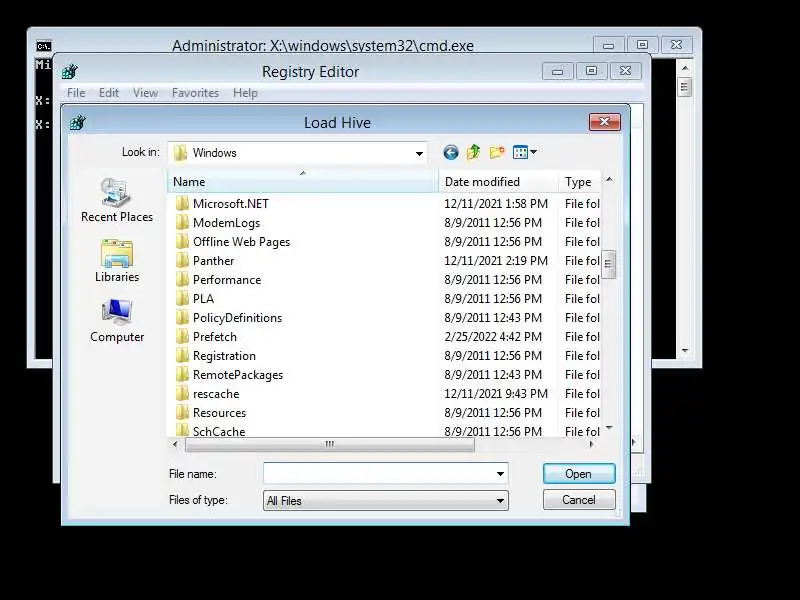800x600 pixels.
Task: Select the rescache folder icon
Action: pos(182,393)
